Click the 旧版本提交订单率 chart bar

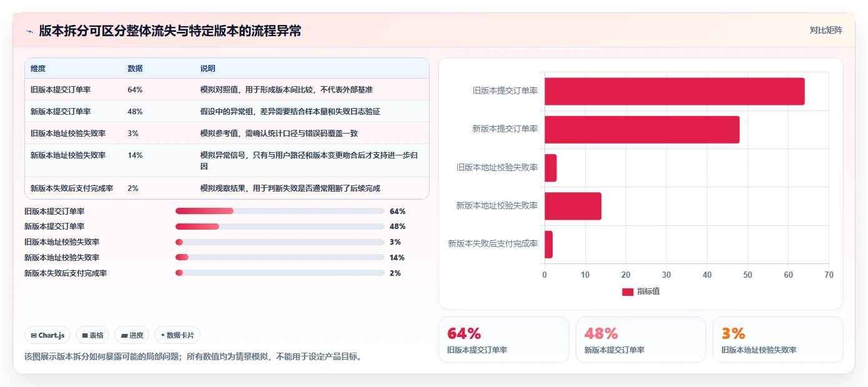pyautogui.click(x=674, y=91)
